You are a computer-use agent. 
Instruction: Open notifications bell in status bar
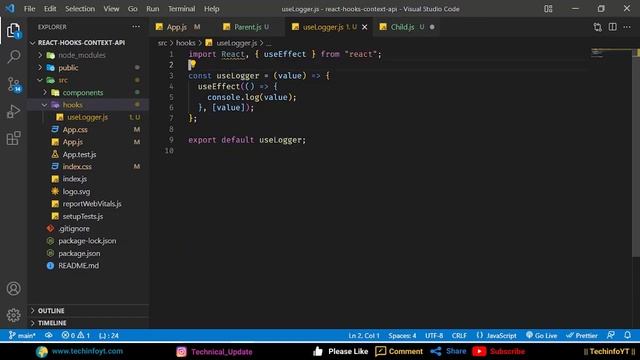coord(628,335)
